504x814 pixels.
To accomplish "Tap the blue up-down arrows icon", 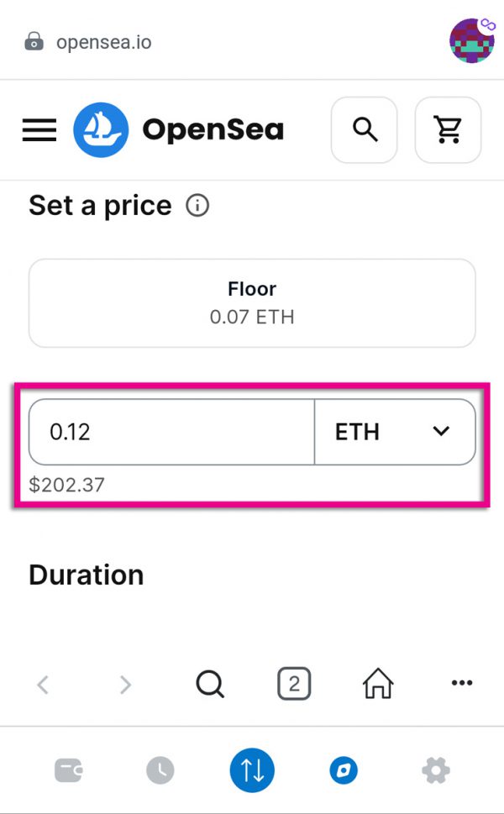I will click(252, 770).
